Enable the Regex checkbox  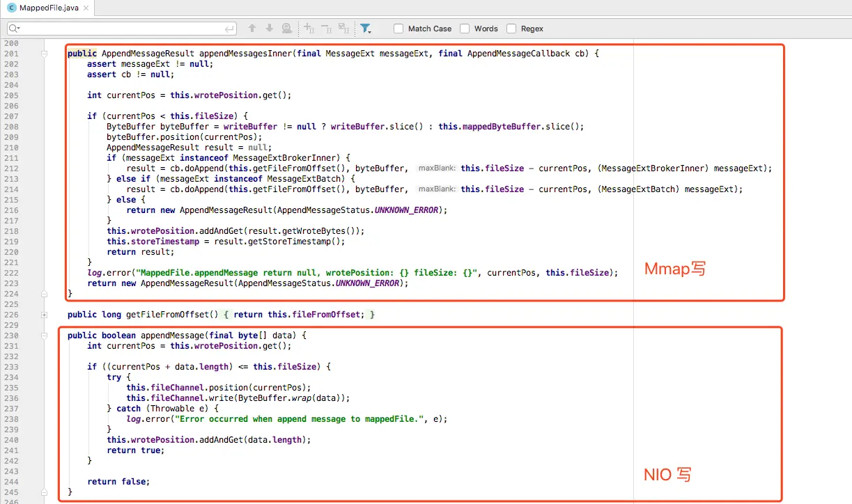click(x=511, y=29)
